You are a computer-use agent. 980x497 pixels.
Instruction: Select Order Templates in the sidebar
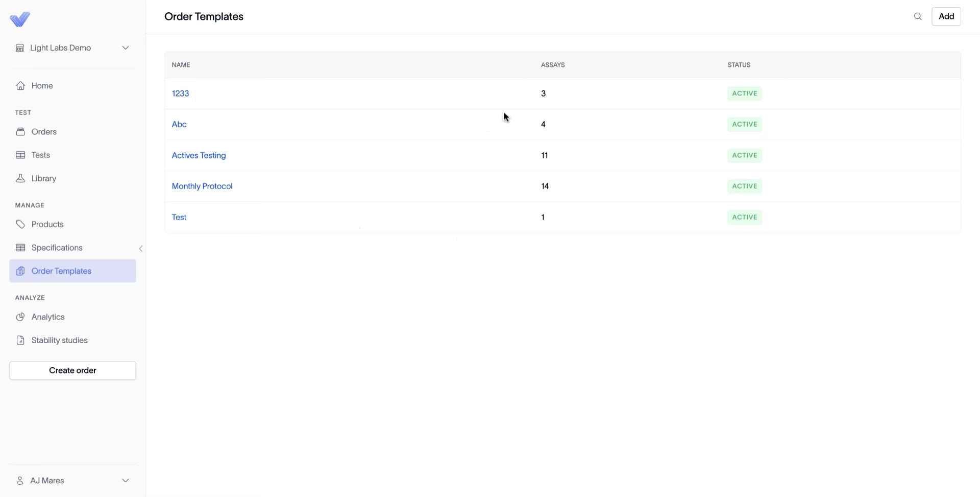coord(72,271)
